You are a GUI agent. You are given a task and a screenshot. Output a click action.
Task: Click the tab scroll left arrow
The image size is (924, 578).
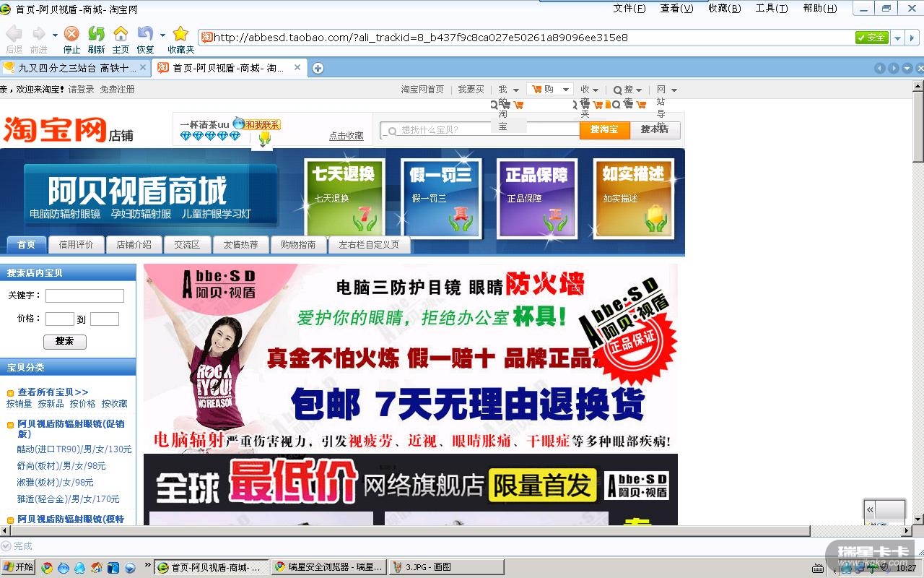(x=879, y=68)
